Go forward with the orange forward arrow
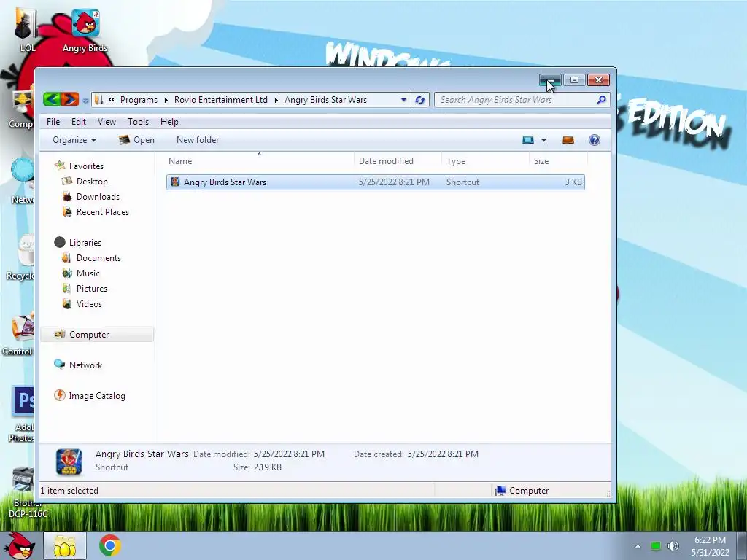This screenshot has height=560, width=747. point(70,99)
